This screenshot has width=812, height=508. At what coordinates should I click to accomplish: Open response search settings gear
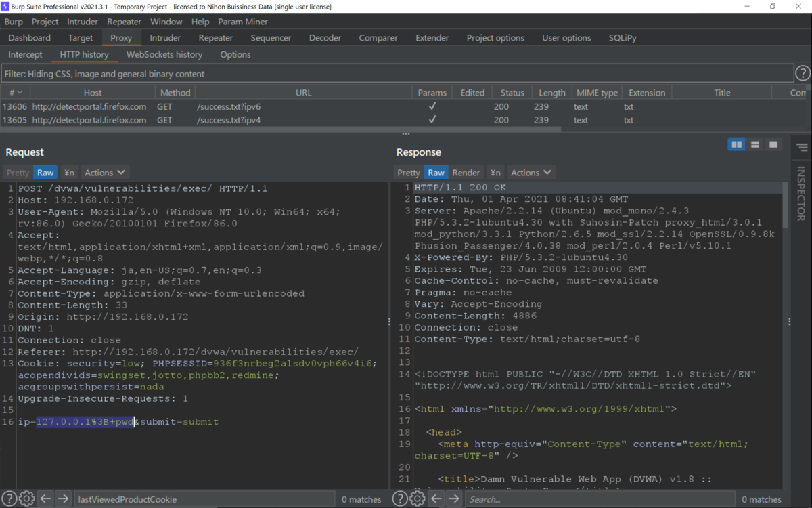coord(418,499)
